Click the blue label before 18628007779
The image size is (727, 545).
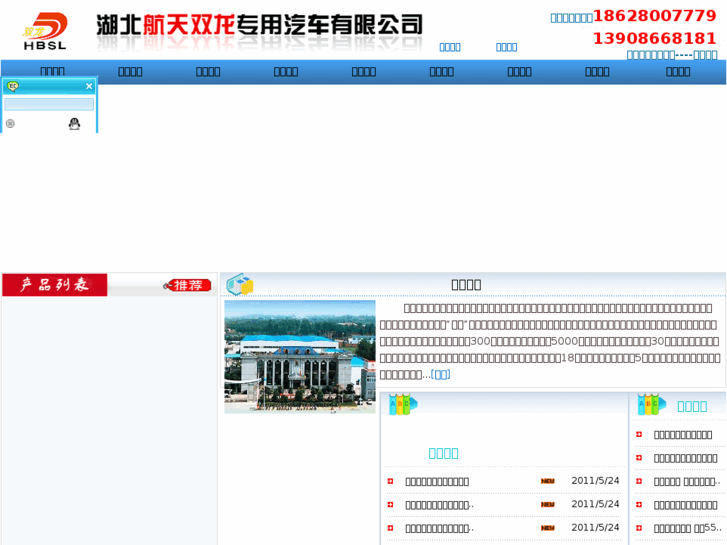point(571,18)
